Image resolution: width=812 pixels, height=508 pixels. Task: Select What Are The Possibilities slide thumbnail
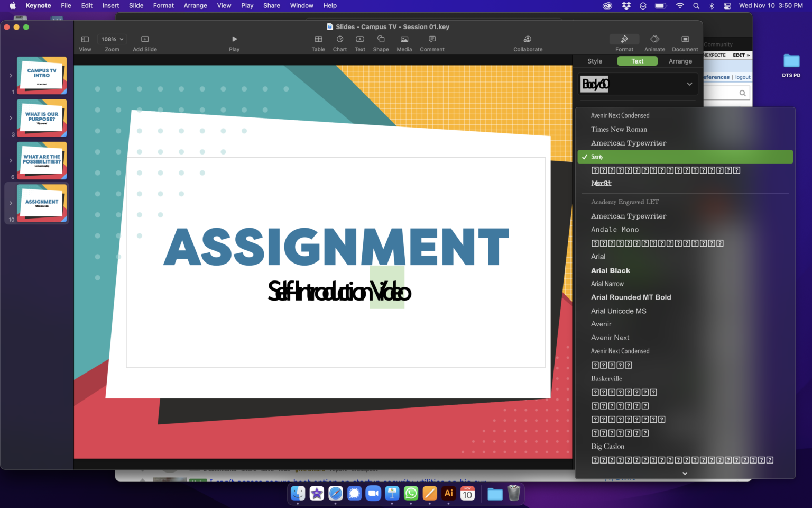click(42, 160)
